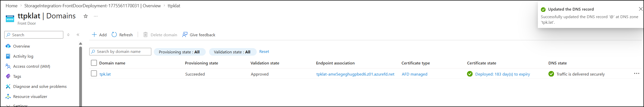644x107 pixels.
Task: Open Tags from the sidebar
Action: pos(17,77)
